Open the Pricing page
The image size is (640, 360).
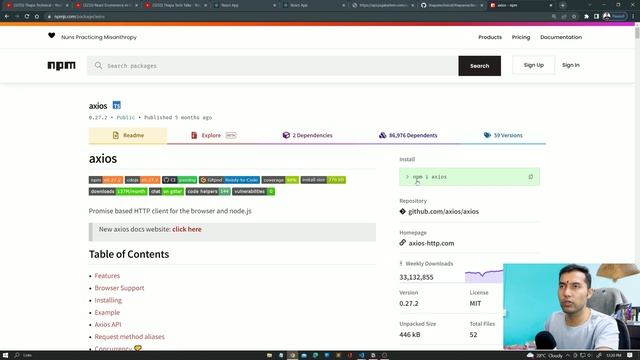[521, 37]
